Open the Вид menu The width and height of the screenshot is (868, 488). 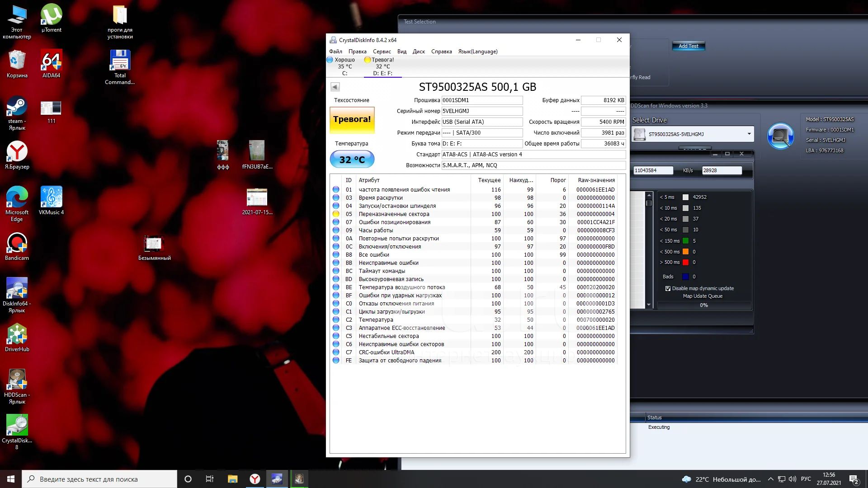[402, 52]
